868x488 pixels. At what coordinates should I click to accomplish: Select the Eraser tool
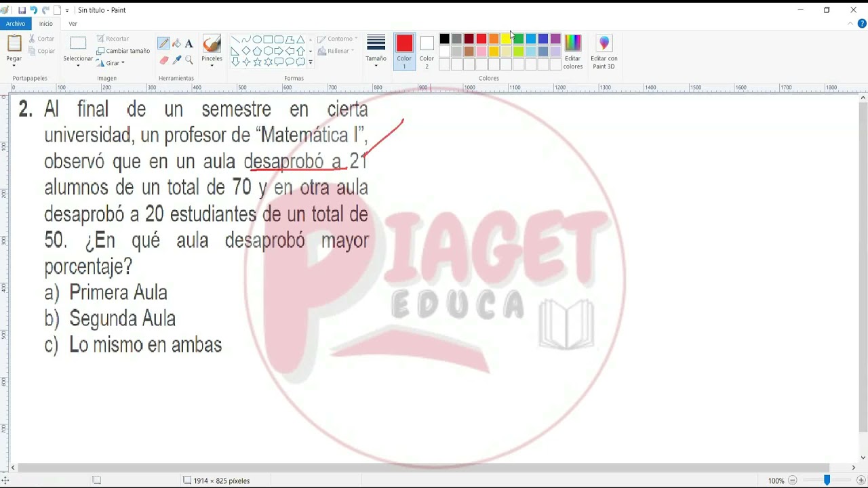163,60
